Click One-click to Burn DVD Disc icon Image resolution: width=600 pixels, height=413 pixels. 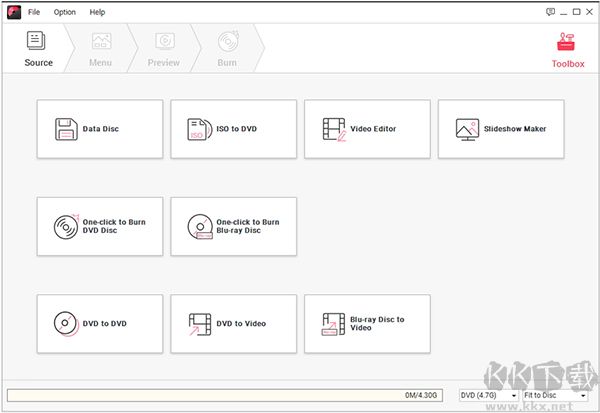[66, 227]
